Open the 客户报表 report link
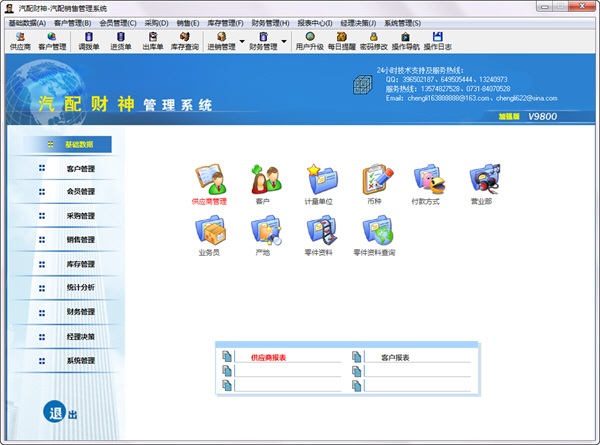 click(x=395, y=358)
